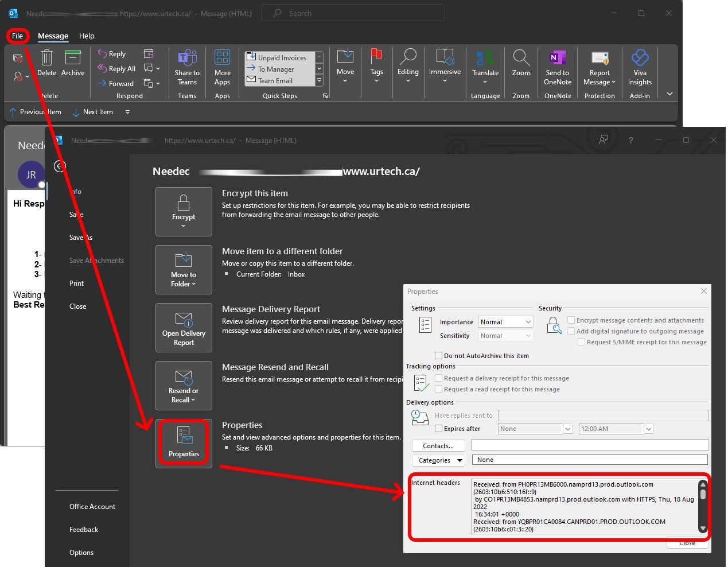Click the Properties button in Info
This screenshot has height=567, width=728.
[184, 442]
